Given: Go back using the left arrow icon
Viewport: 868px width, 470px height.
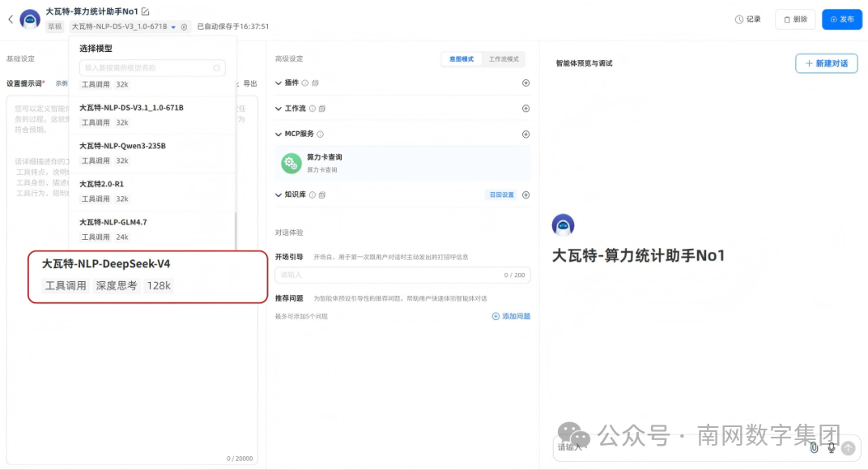Looking at the screenshot, I should pos(11,19).
